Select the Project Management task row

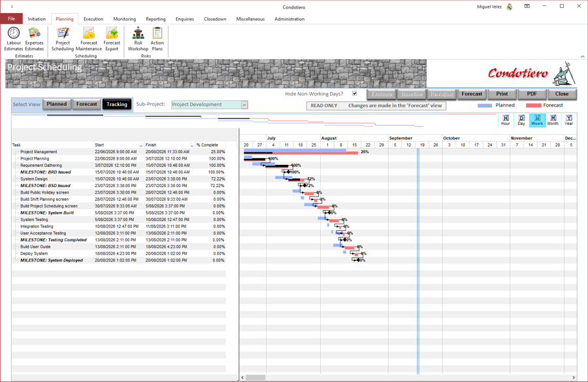click(x=118, y=152)
